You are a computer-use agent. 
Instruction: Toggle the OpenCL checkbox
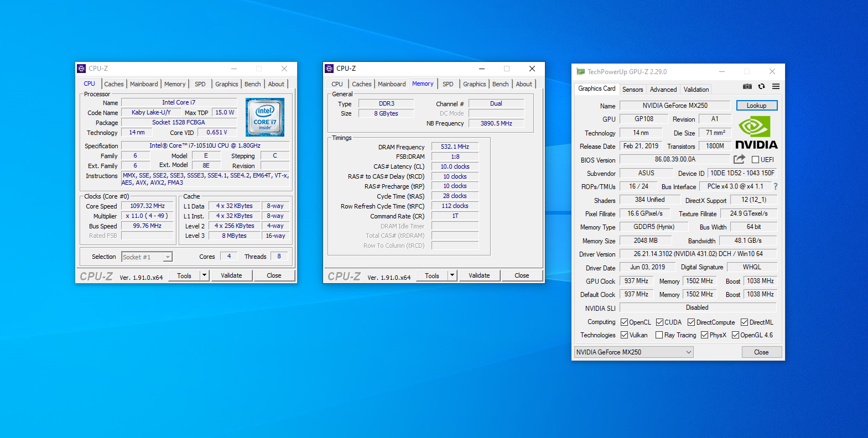point(624,322)
